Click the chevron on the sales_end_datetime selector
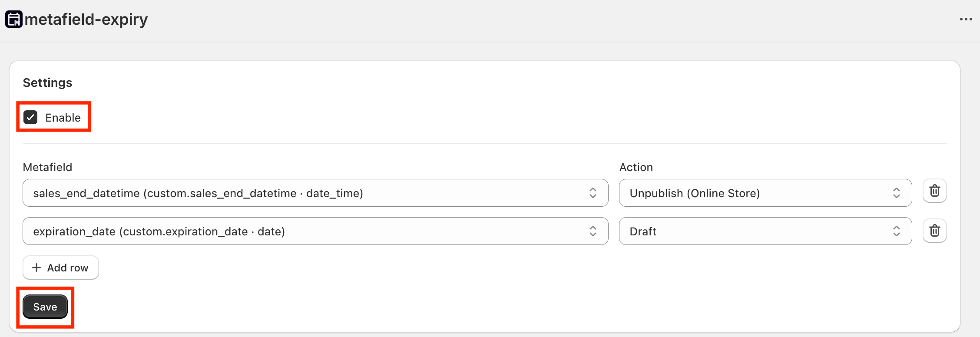 593,193
